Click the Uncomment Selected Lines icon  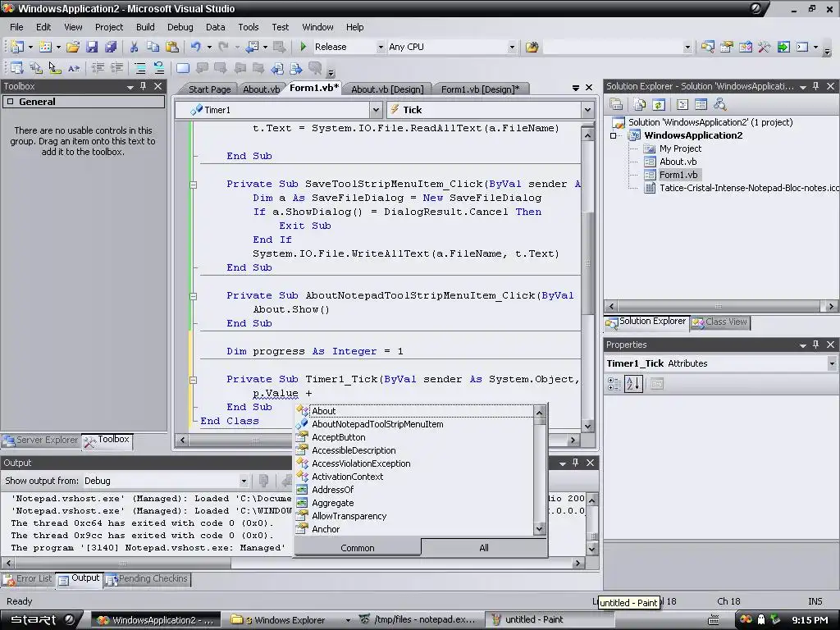[x=159, y=68]
